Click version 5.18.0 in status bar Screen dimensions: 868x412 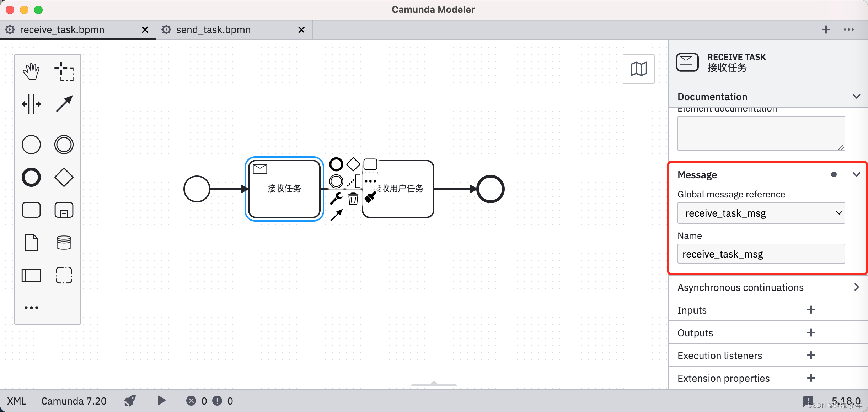(846, 401)
